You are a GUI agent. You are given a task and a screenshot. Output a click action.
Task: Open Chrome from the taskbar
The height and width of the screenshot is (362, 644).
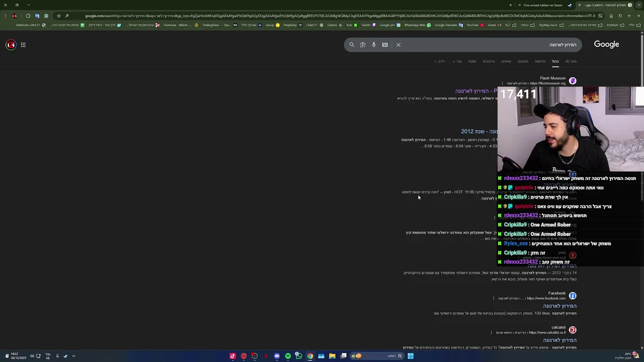click(x=310, y=356)
